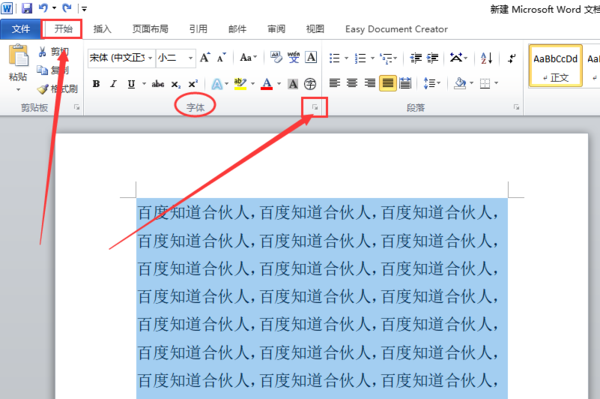
Task: Select the 正文 style thumbnail
Action: [556, 65]
